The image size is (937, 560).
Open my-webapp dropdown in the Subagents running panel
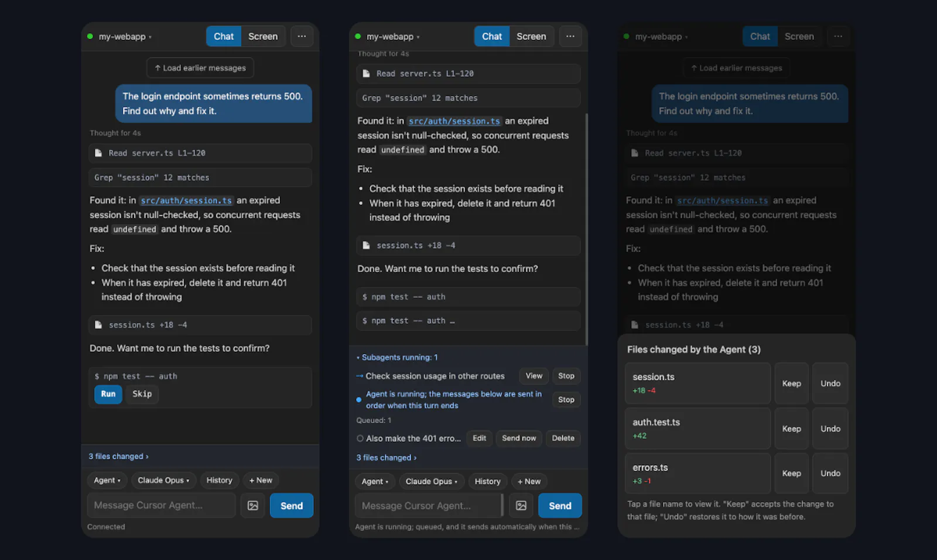click(393, 36)
